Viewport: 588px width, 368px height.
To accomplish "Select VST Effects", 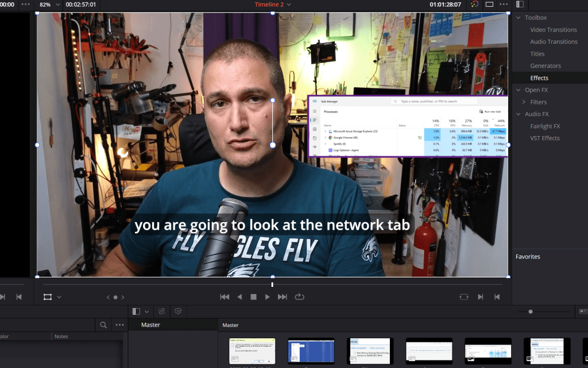I will (x=544, y=138).
